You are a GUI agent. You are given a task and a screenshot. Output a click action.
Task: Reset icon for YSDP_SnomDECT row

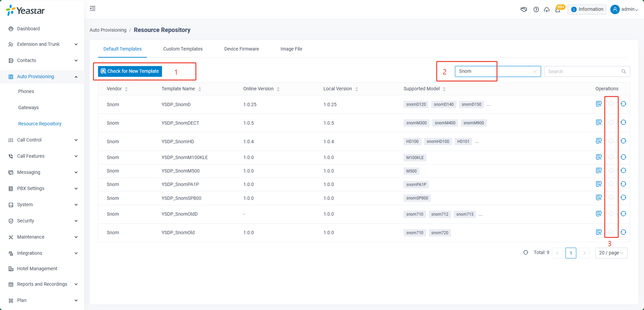623,122
